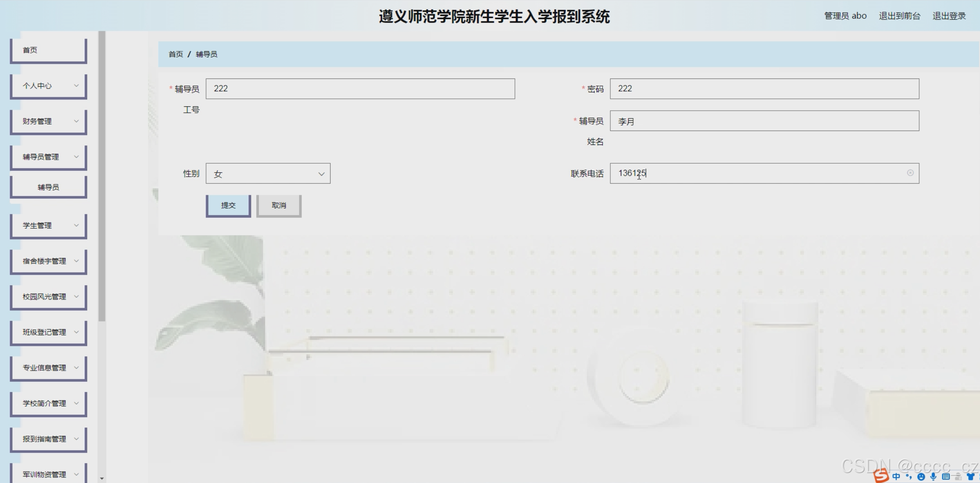Select the 辅导员 submenu item

(x=48, y=187)
